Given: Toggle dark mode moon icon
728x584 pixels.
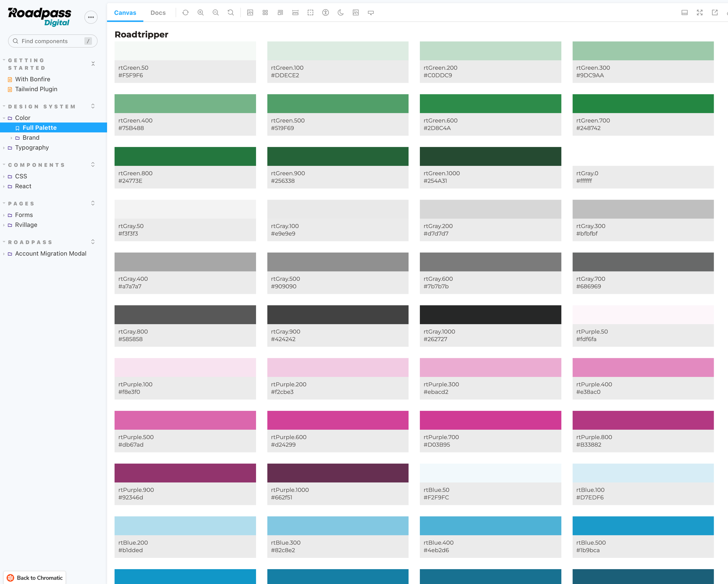Looking at the screenshot, I should coord(340,13).
